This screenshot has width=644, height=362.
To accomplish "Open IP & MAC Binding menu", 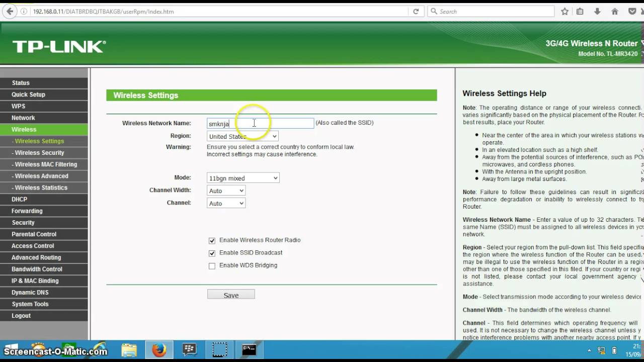I will [44, 281].
